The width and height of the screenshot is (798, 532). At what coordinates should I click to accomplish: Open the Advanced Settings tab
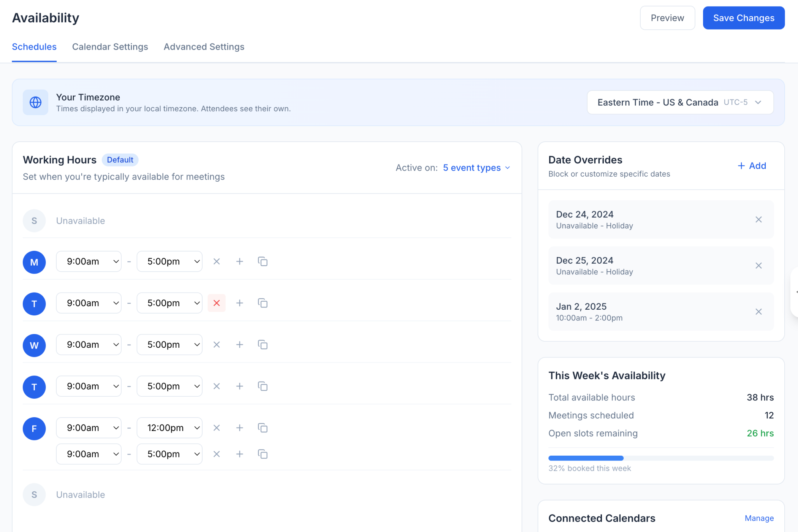pyautogui.click(x=204, y=47)
